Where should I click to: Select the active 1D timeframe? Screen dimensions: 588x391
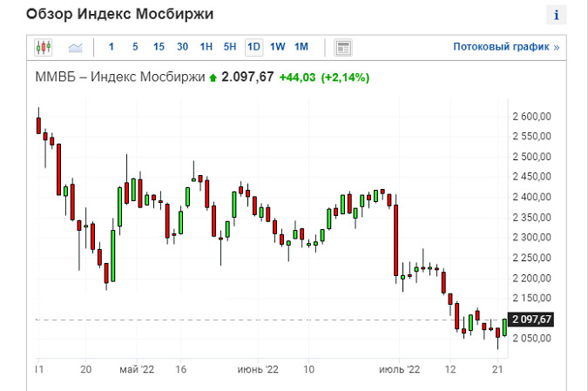click(x=253, y=47)
